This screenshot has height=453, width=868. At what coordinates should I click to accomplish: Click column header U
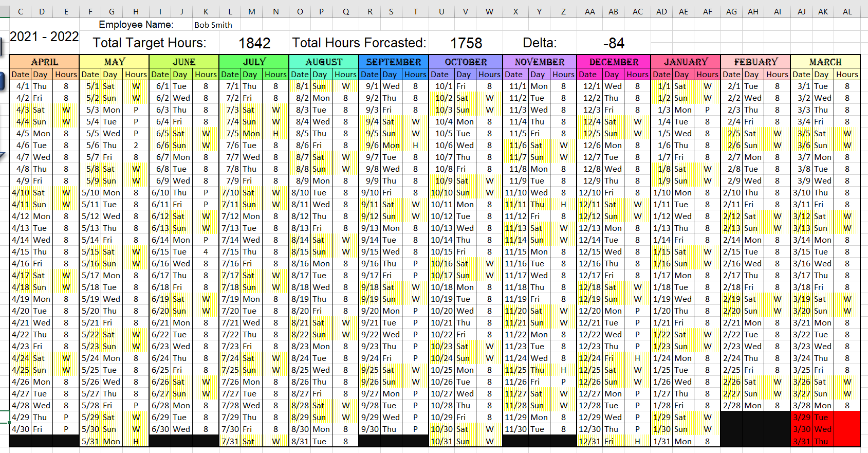tap(441, 11)
